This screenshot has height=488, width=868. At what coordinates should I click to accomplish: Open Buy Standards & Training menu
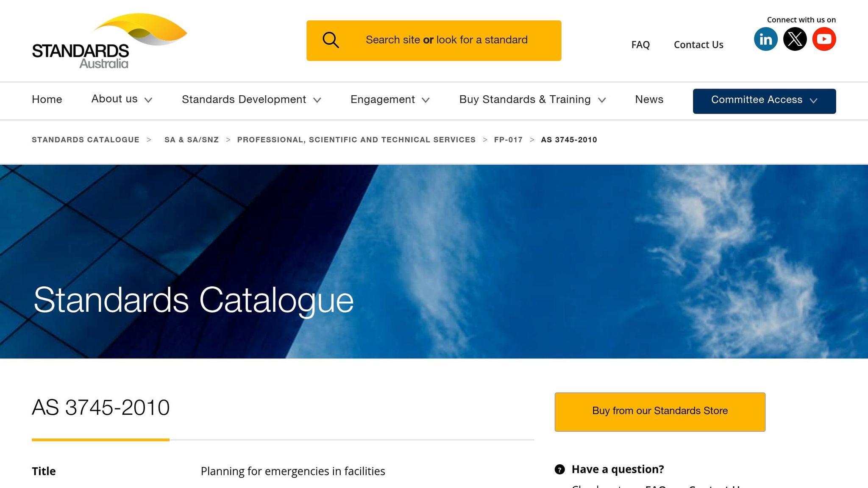click(x=532, y=100)
